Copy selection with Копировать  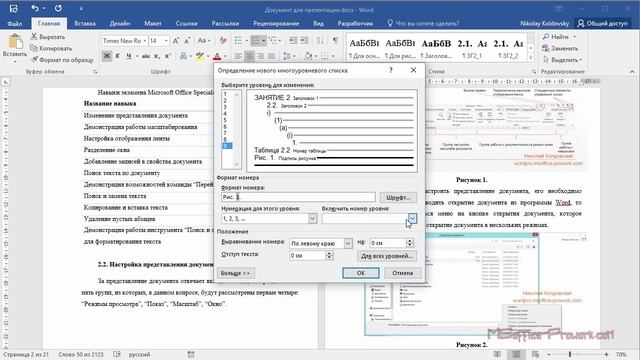[x=51, y=48]
